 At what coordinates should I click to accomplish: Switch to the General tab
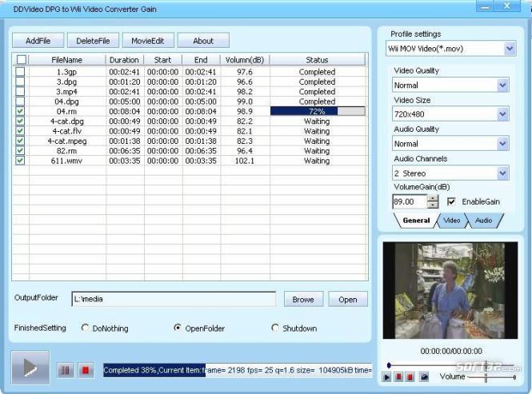[416, 221]
